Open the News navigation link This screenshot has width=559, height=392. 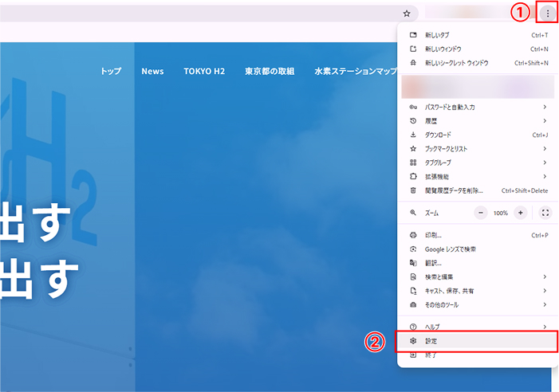tap(152, 71)
